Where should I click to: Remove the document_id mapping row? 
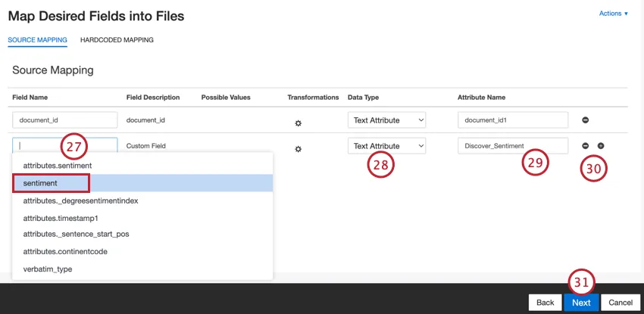click(x=586, y=120)
